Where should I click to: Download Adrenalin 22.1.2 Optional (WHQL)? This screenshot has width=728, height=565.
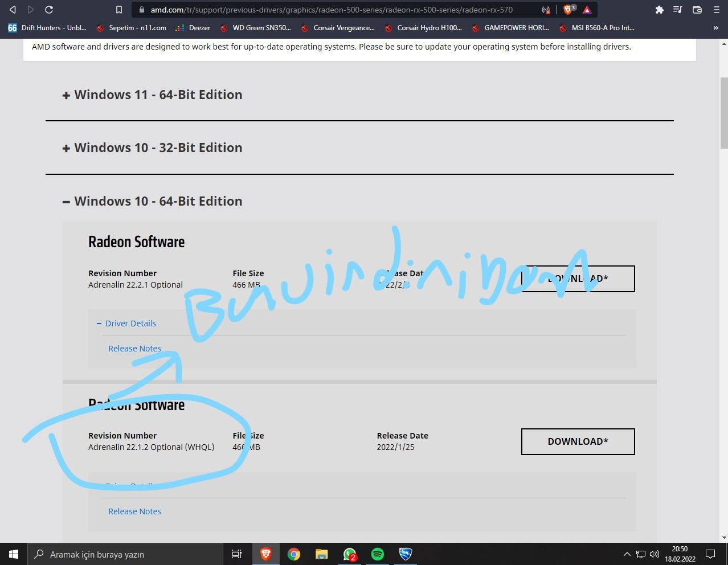click(578, 441)
